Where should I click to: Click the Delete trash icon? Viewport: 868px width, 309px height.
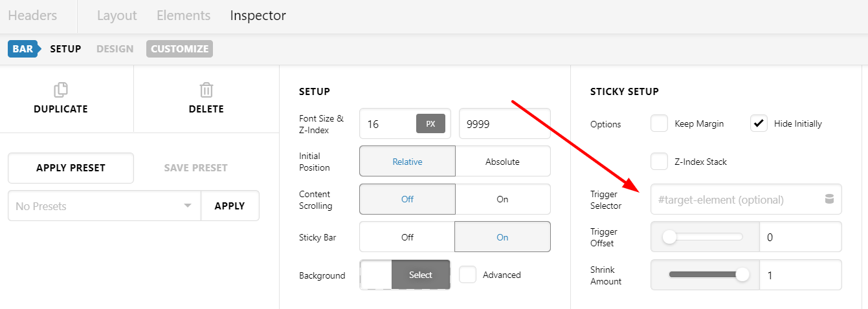[x=206, y=89]
